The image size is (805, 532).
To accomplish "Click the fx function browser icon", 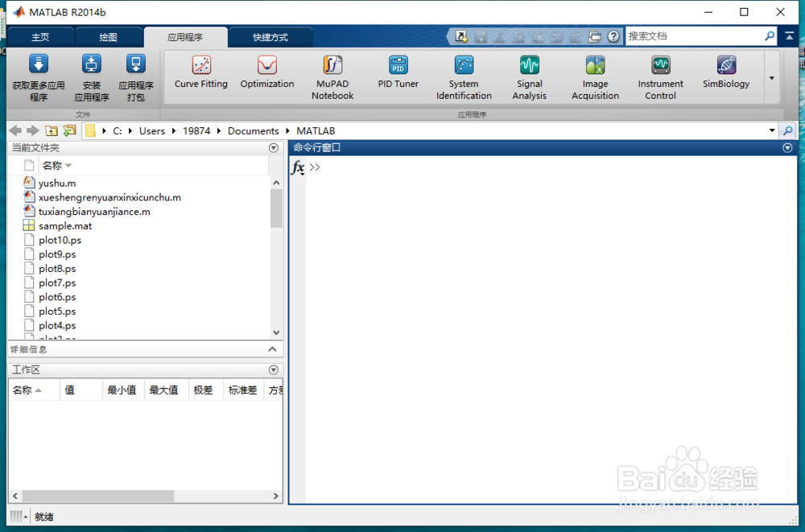I will [298, 167].
